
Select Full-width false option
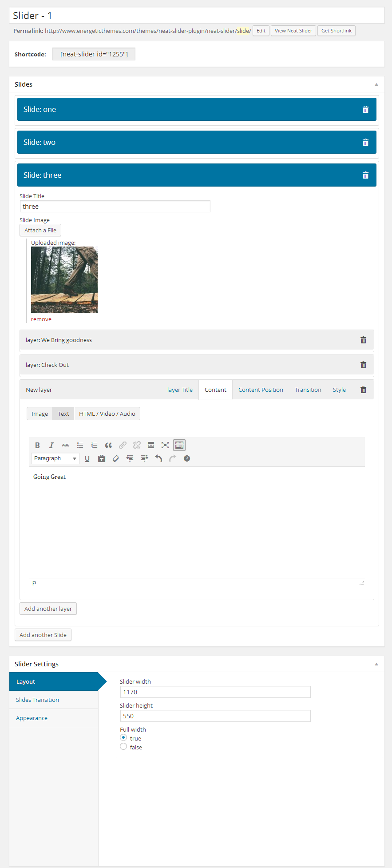coord(123,746)
